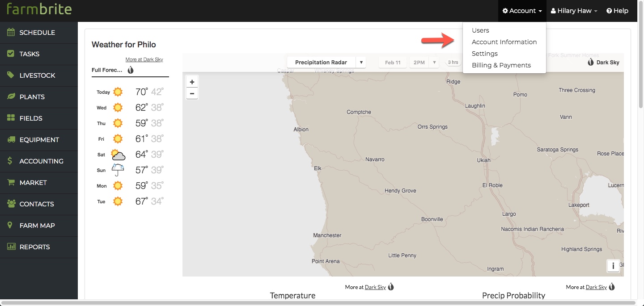
Task: Open Accounting via the dollar icon
Action: (10, 161)
